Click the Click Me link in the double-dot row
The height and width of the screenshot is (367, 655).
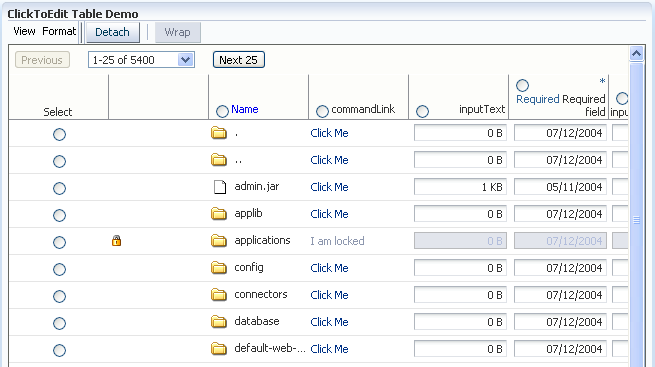(x=329, y=160)
